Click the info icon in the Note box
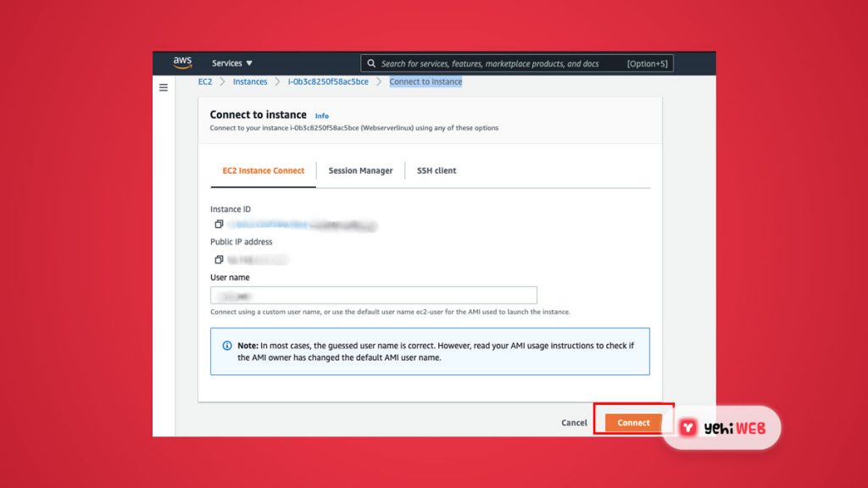Image resolution: width=868 pixels, height=488 pixels. [227, 346]
